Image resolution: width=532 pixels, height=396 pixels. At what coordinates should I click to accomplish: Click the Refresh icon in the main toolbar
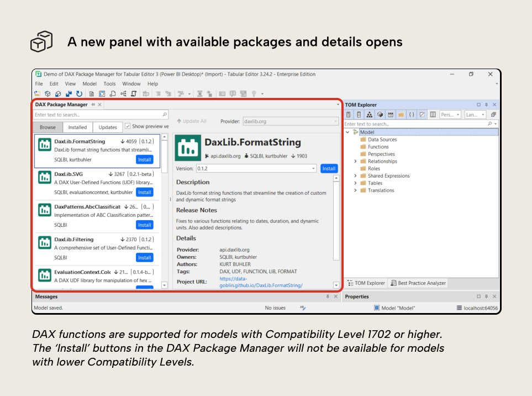(79, 93)
